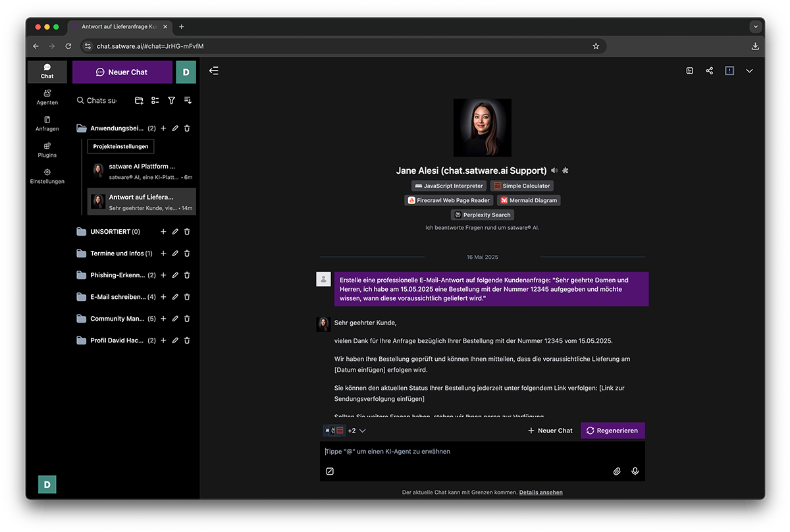Delete the Profil David Hac... folder
Viewport: 790px width, 532px height.
click(187, 340)
